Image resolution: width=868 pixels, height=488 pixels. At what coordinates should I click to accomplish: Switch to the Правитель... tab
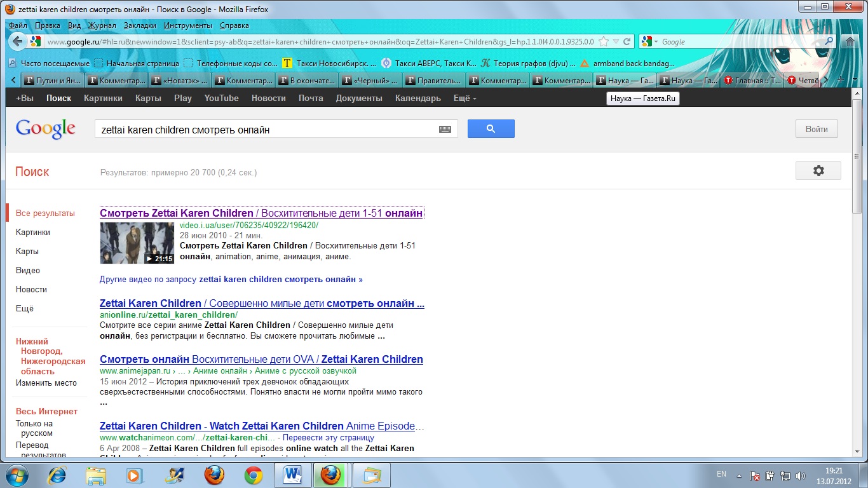(x=434, y=81)
